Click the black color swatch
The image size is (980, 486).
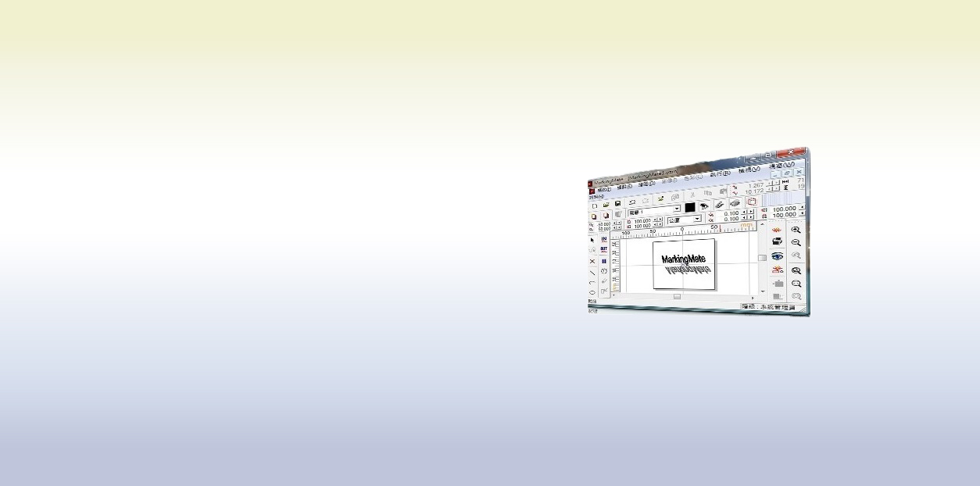690,207
